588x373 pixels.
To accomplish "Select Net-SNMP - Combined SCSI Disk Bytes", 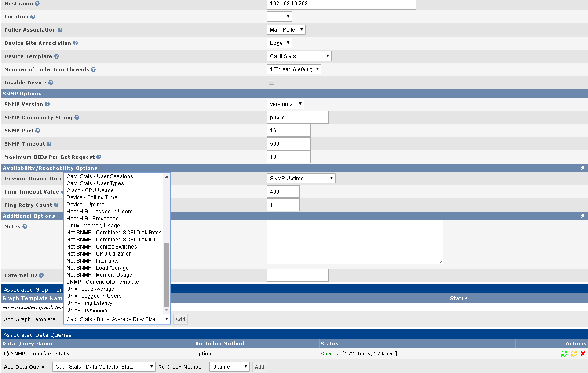I will (x=113, y=233).
